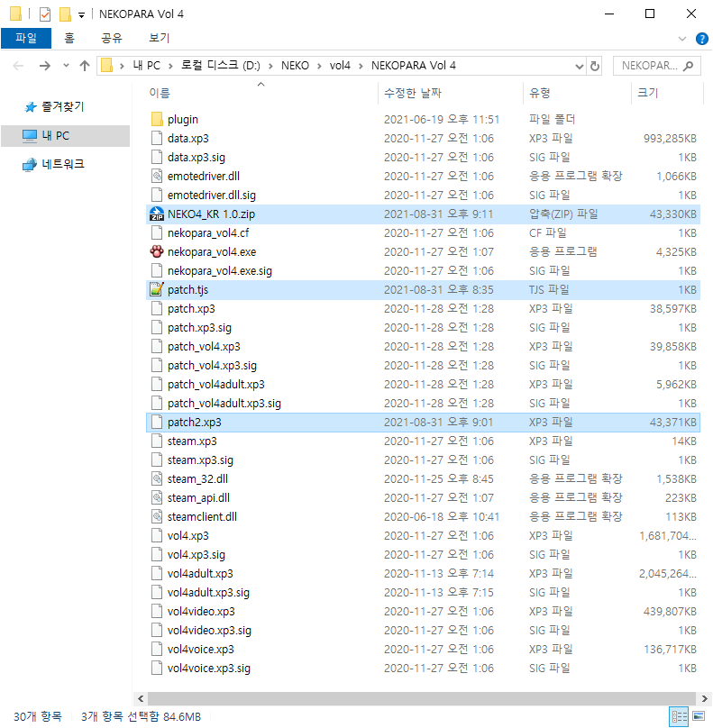Click the data.xp3 file icon

[x=157, y=139]
